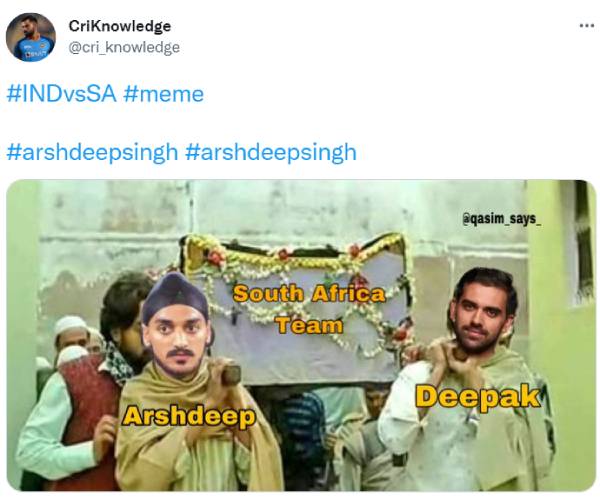Open the #meme hashtag
Viewport: 600px width, 500px height.
point(164,94)
